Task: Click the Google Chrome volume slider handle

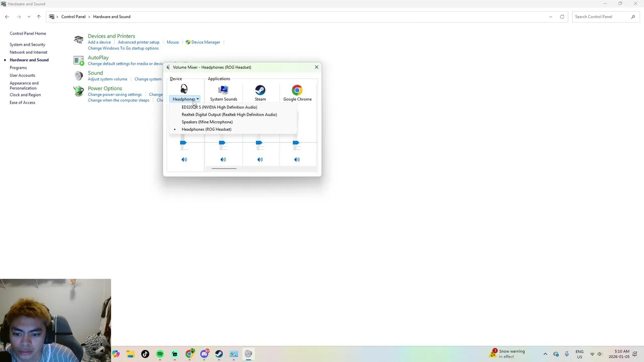Action: (x=296, y=143)
